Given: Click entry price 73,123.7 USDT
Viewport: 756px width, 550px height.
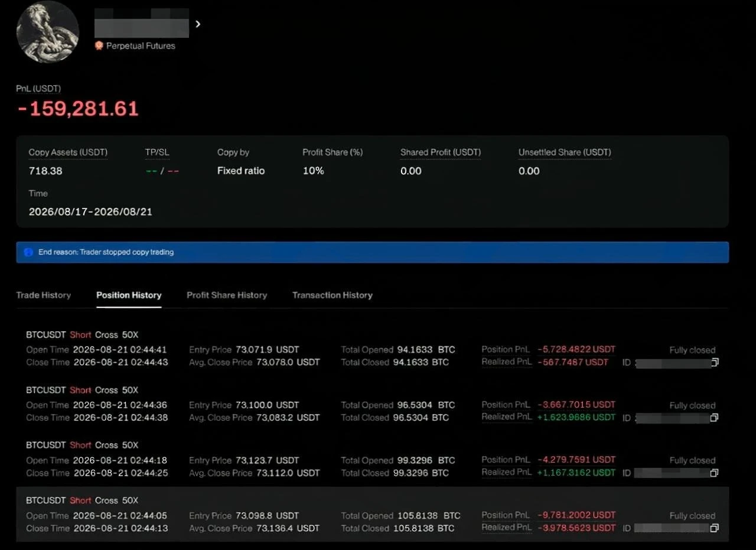Looking at the screenshot, I should click(x=267, y=460).
